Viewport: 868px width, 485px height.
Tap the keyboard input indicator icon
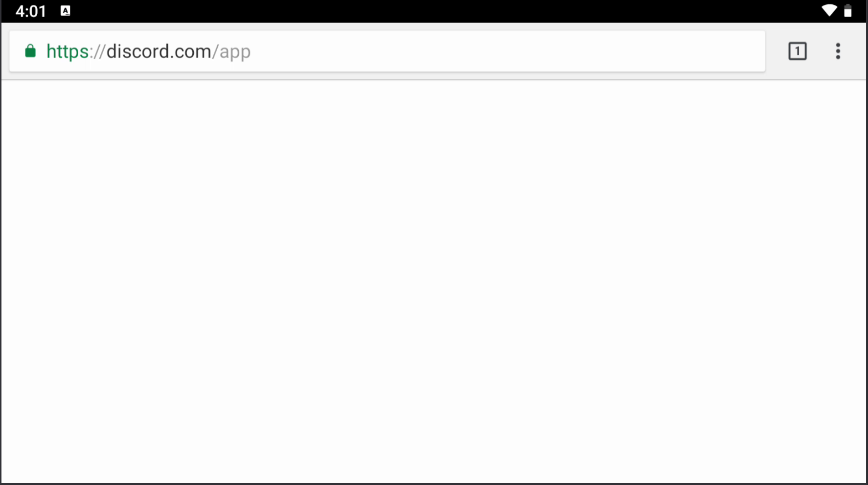[66, 11]
